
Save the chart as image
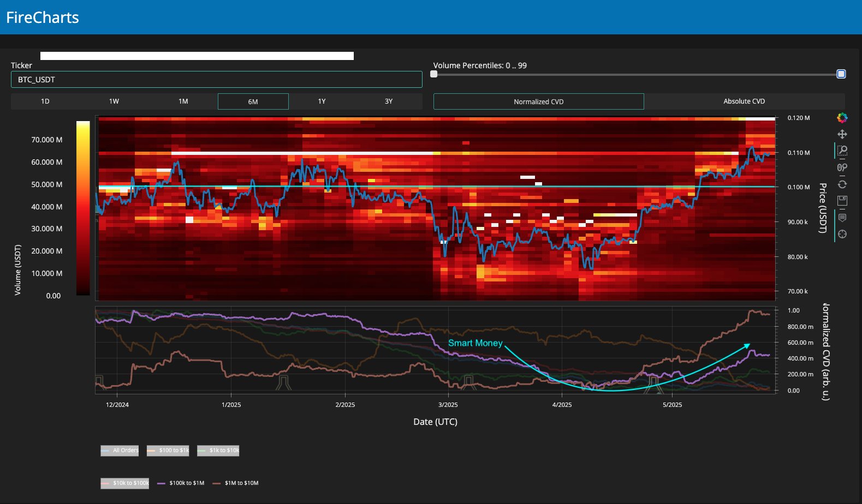[842, 201]
